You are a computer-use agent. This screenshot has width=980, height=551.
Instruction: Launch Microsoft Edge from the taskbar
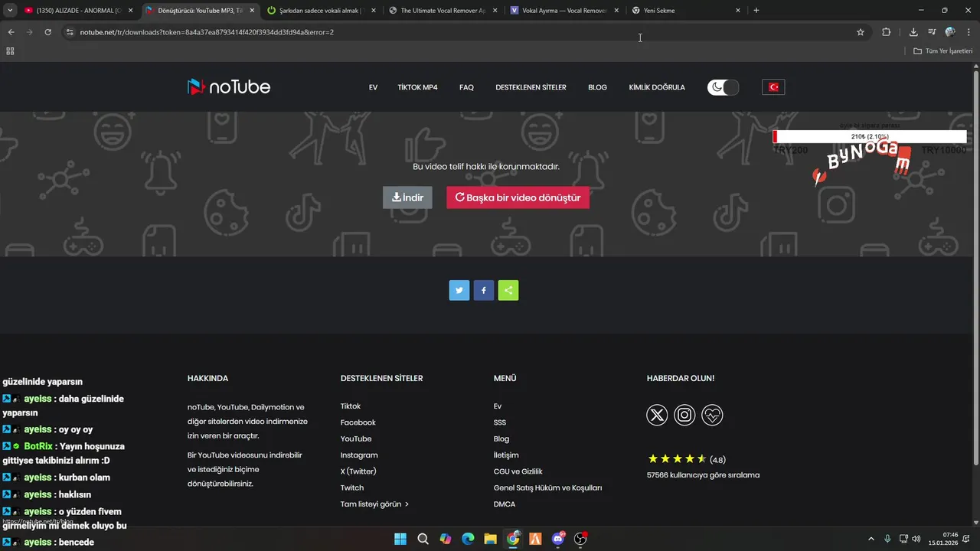(468, 539)
